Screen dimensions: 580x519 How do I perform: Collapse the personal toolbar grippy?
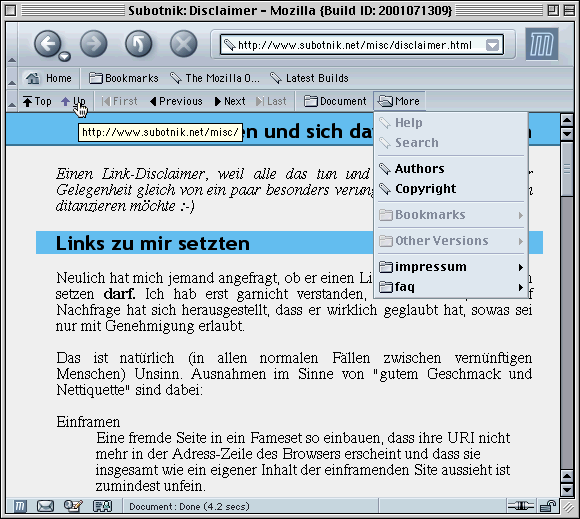[12, 78]
